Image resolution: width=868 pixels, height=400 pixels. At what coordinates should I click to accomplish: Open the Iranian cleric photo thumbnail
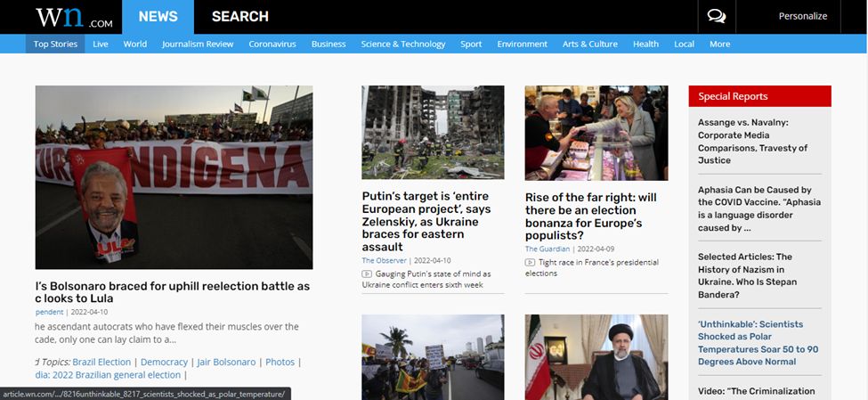coord(596,357)
